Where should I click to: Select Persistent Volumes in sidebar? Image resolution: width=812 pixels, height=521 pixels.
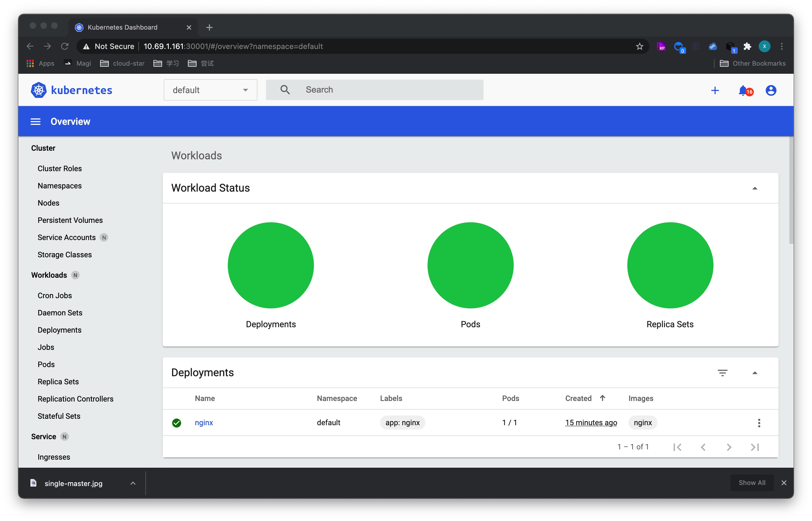point(70,220)
